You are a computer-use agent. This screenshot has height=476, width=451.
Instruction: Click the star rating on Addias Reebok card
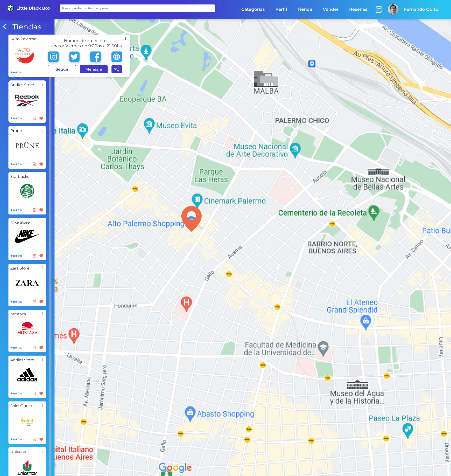click(16, 118)
